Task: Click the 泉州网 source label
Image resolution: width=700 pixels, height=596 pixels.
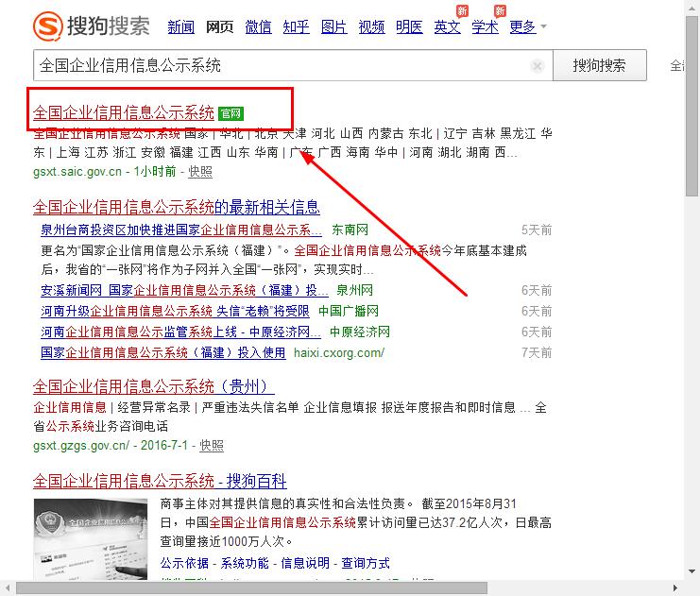Action: pyautogui.click(x=354, y=291)
